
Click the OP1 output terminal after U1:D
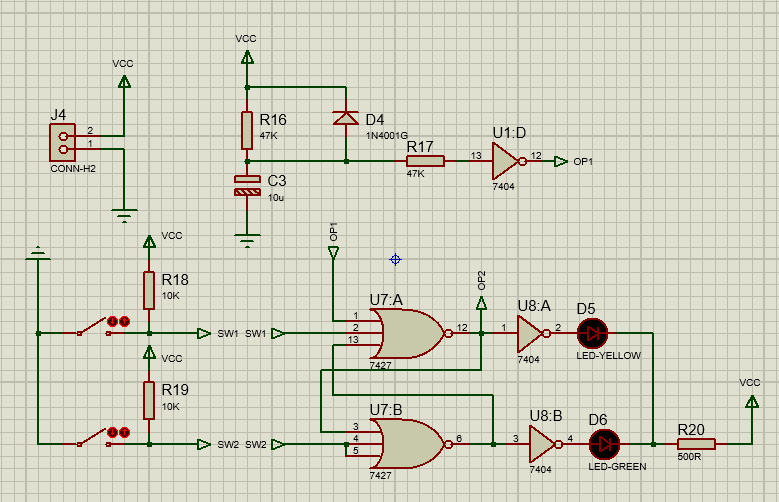pos(561,161)
